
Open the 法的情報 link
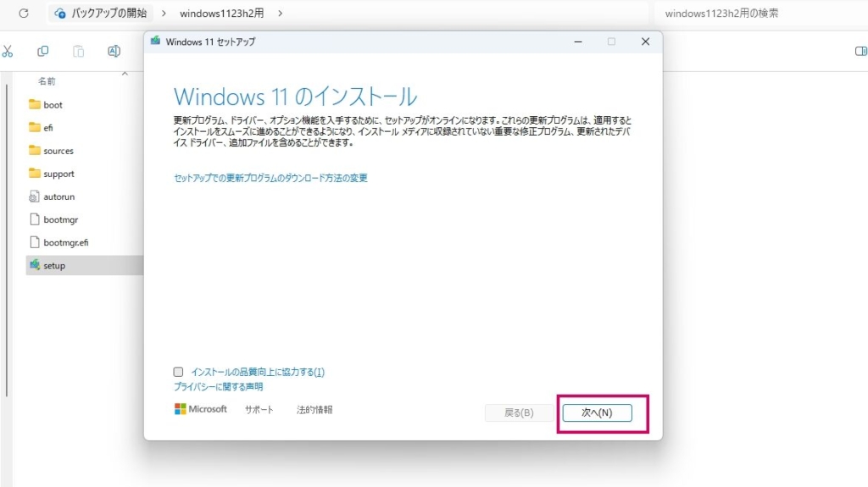click(314, 410)
